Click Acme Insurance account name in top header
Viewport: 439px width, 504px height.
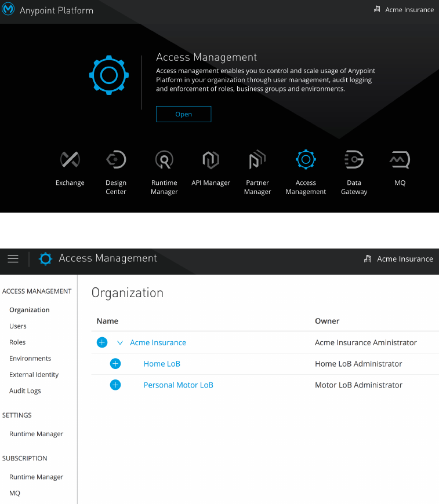pos(409,10)
